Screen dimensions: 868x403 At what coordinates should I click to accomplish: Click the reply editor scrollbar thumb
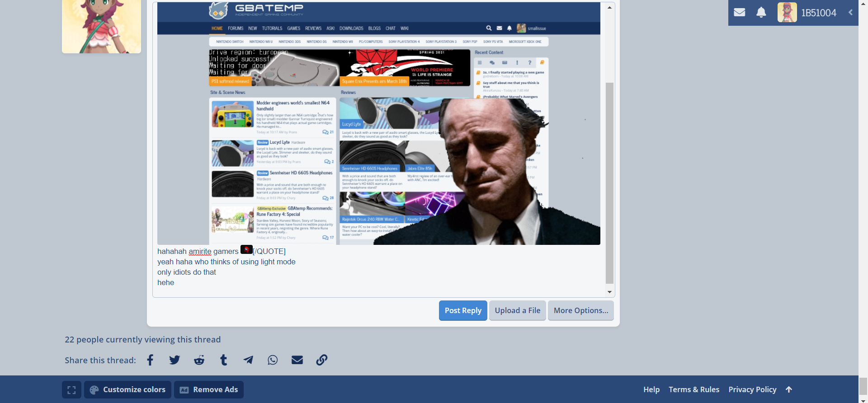(x=609, y=183)
